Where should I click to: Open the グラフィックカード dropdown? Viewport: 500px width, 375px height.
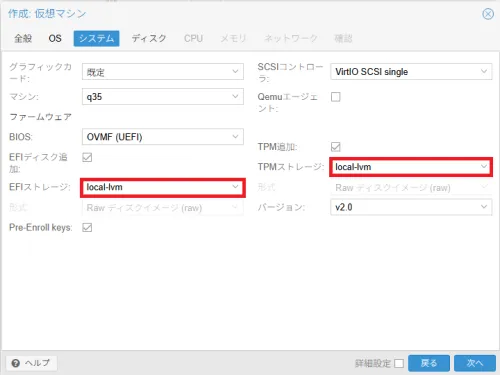[163, 72]
